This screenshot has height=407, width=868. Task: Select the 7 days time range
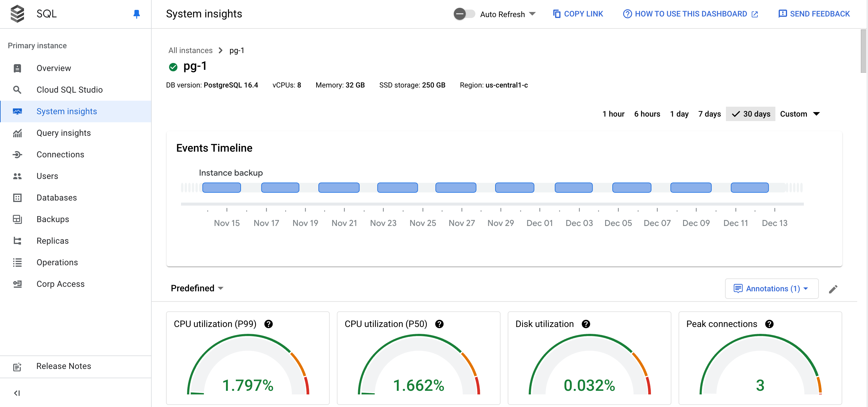click(709, 114)
